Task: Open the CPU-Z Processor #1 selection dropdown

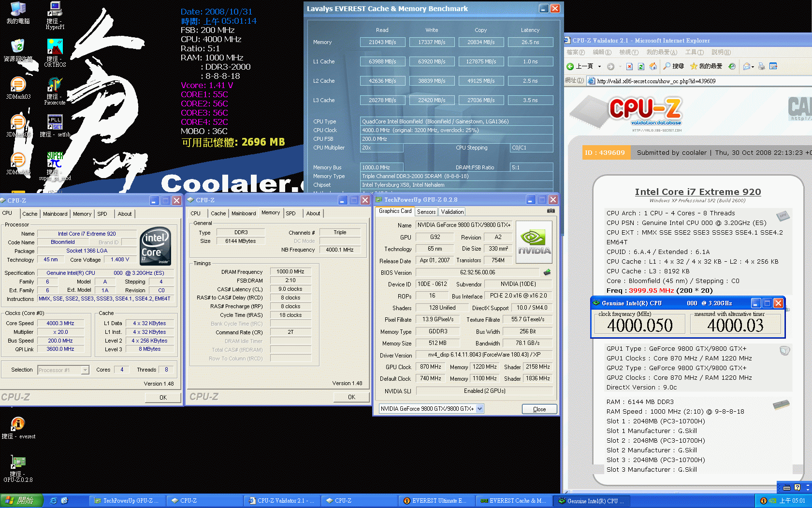Action: click(85, 370)
